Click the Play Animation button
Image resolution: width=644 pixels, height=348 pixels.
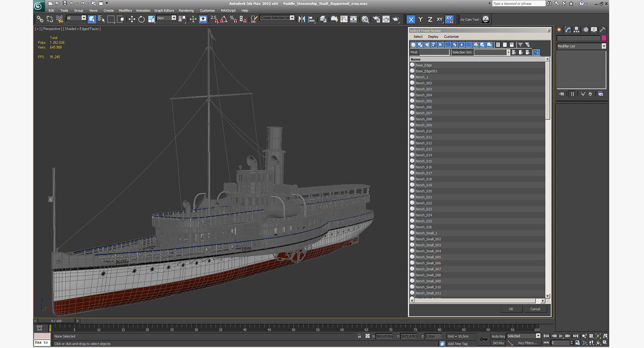pyautogui.click(x=561, y=336)
